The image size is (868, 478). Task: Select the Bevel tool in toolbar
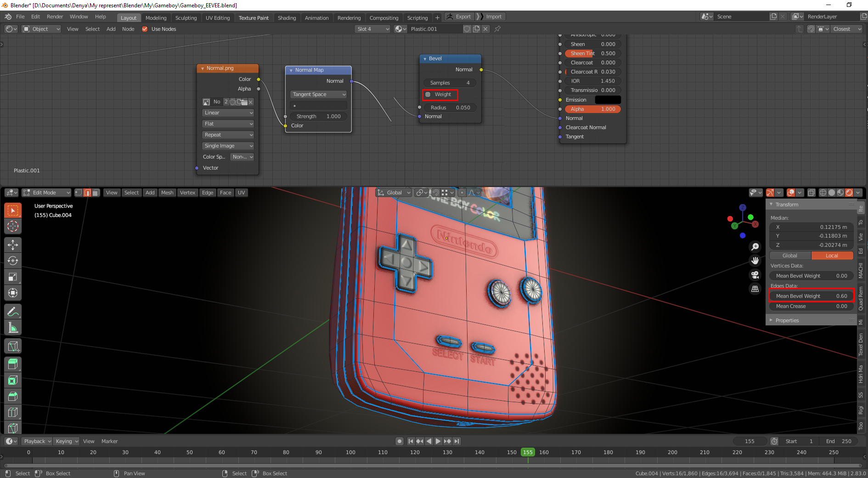pos(13,396)
